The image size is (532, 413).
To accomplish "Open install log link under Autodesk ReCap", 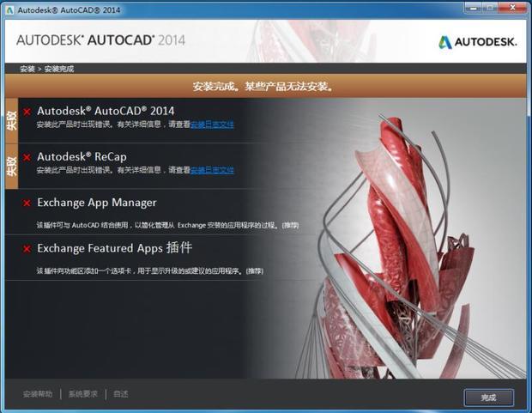I will (x=212, y=170).
